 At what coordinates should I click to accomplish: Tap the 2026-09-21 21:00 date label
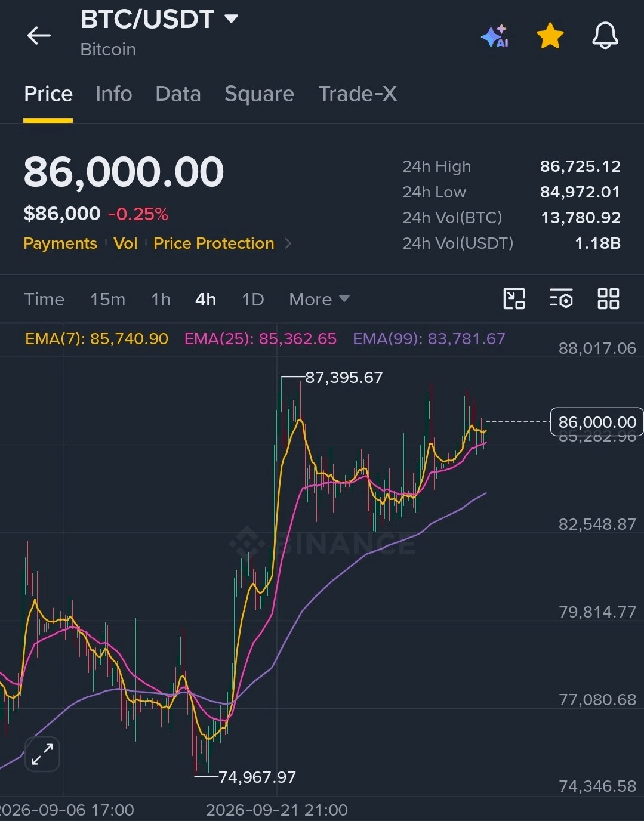click(277, 810)
